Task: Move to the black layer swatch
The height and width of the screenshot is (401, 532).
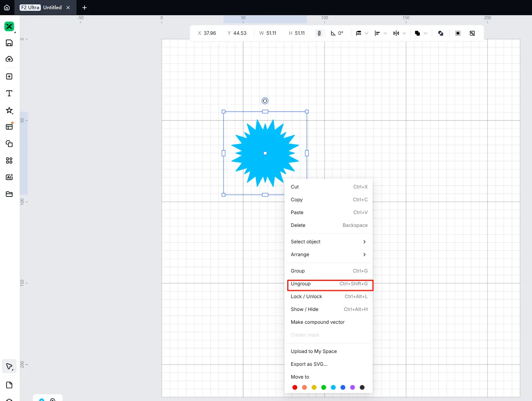Action: [362, 387]
